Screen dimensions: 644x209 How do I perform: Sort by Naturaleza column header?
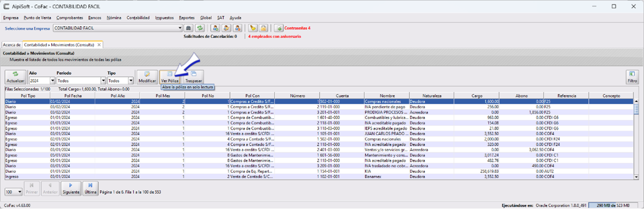coord(432,95)
